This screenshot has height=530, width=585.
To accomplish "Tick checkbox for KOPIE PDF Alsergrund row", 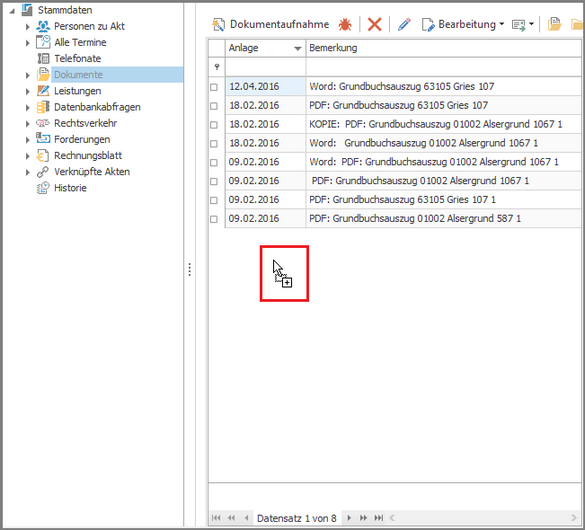I will click(214, 125).
